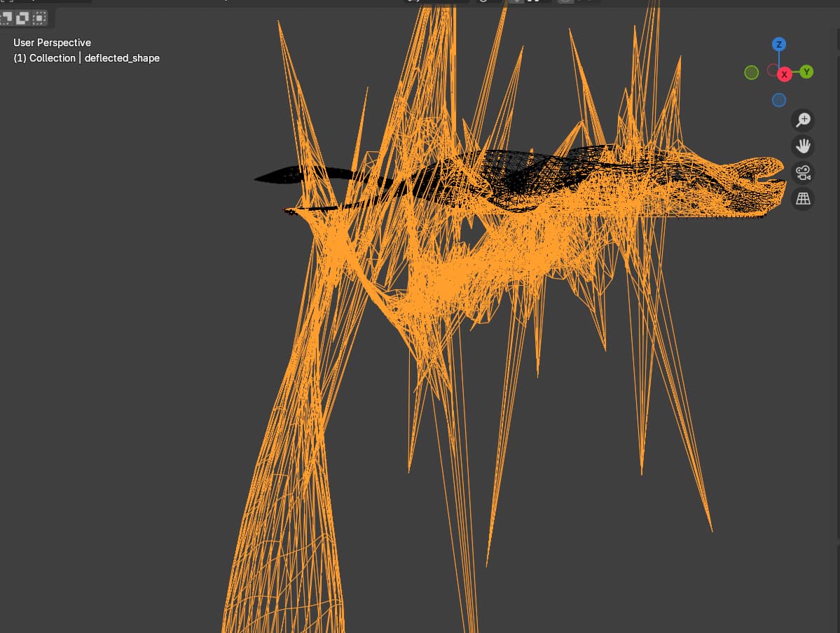Switch perspective/orthographic with the grid icon
Viewport: 840px width, 633px height.
coord(802,199)
